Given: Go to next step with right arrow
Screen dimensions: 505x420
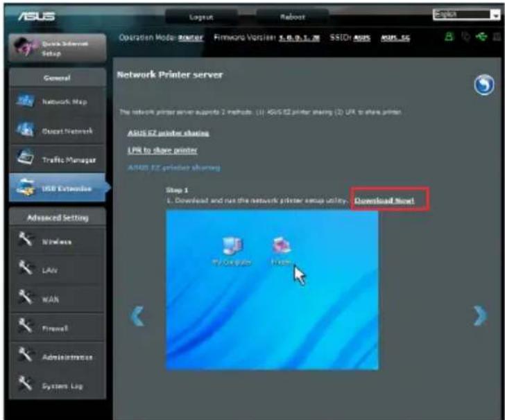Looking at the screenshot, I should 480,315.
